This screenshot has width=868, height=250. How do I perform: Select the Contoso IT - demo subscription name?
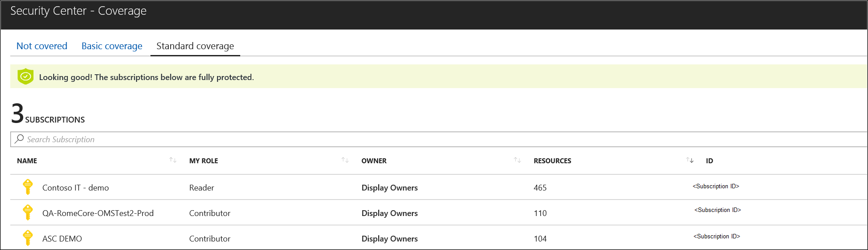point(75,188)
